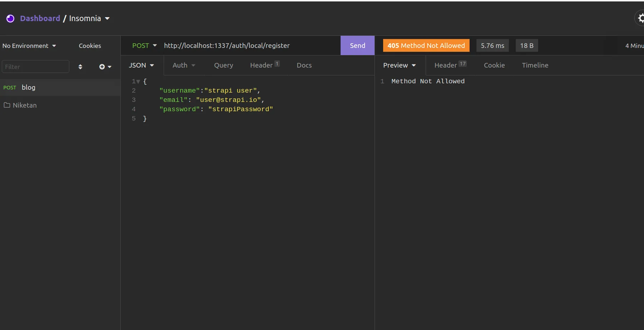Select the blog POST request
The width and height of the screenshot is (644, 330).
tap(60, 88)
